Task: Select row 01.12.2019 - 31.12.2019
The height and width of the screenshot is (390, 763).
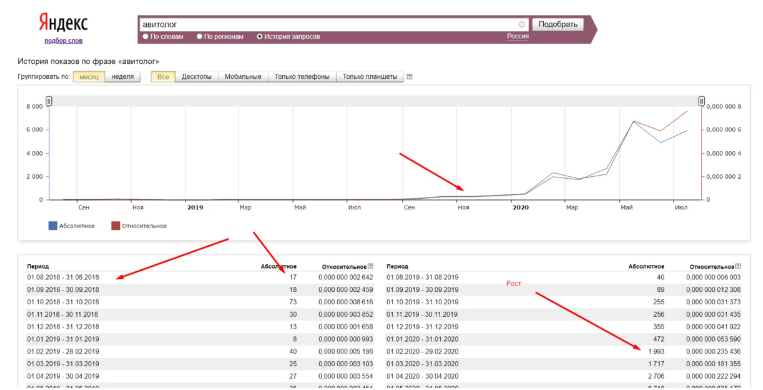Action: click(563, 327)
